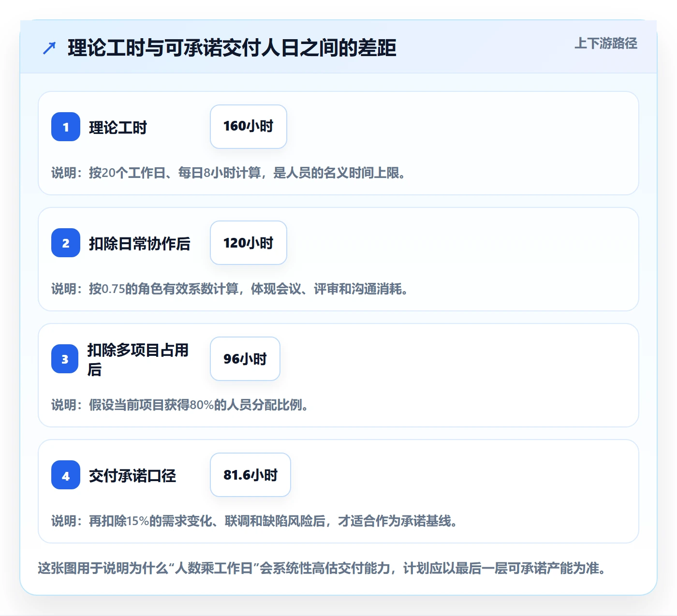Viewport: 677px width, 616px height.
Task: Click the arrow icon beside the title
Action: pyautogui.click(x=49, y=48)
